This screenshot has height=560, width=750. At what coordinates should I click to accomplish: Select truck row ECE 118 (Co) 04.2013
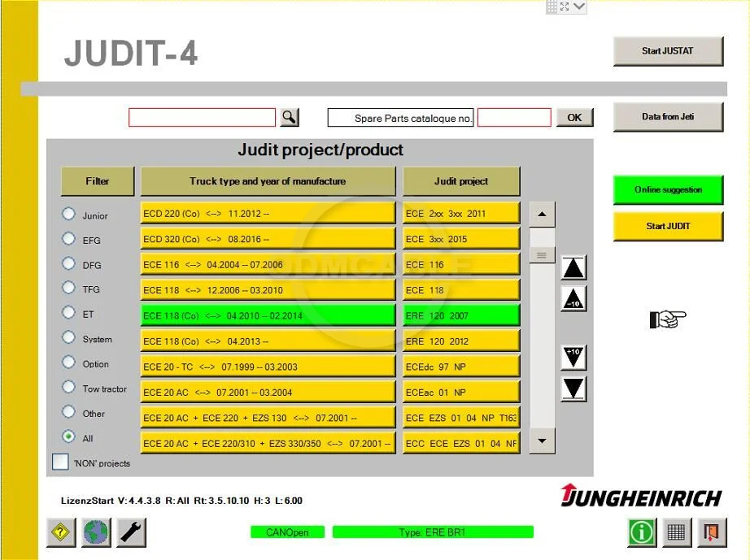[268, 341]
